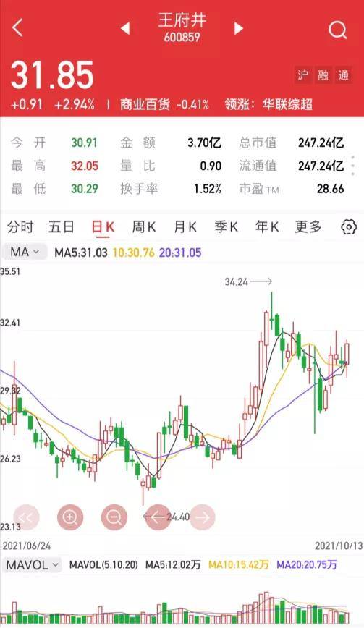Image resolution: width=364 pixels, height=628 pixels.
Task: Tap the MA10:15.42万 volume label
Action: [x=238, y=565]
